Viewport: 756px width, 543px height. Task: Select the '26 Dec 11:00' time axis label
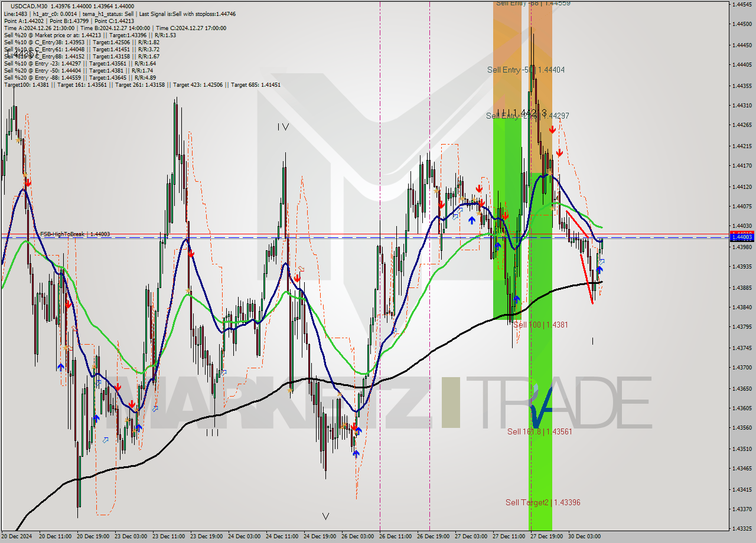[396, 537]
